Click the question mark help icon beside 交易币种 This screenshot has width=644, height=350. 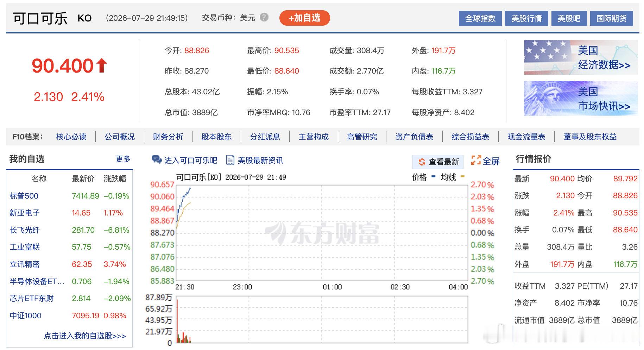[x=264, y=17]
